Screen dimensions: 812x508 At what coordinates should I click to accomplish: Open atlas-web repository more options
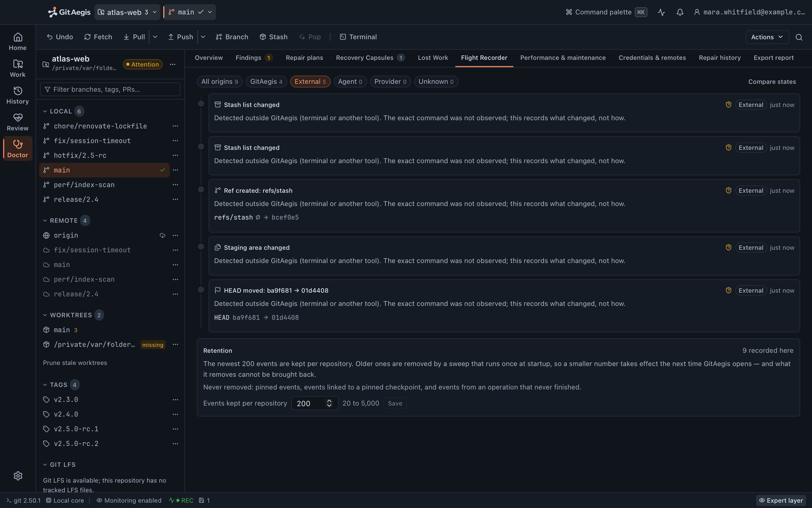173,65
